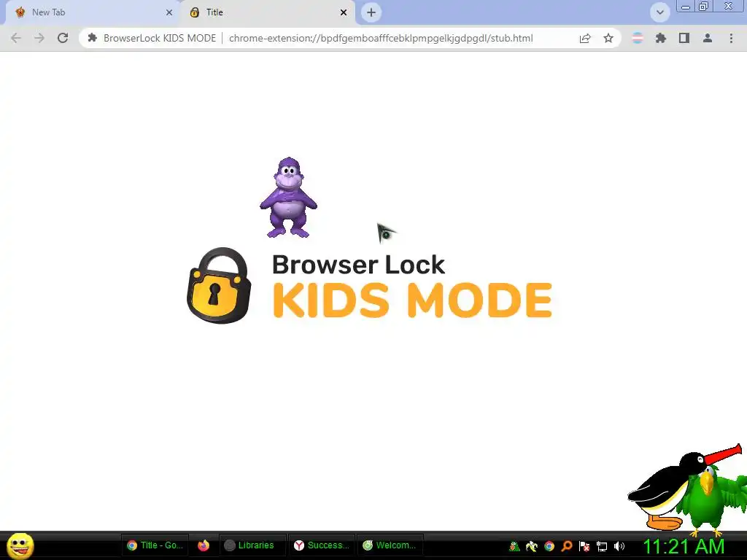This screenshot has width=747, height=560.
Task: Click the BrowserLock KIDS MODE address bar label
Action: tap(160, 38)
